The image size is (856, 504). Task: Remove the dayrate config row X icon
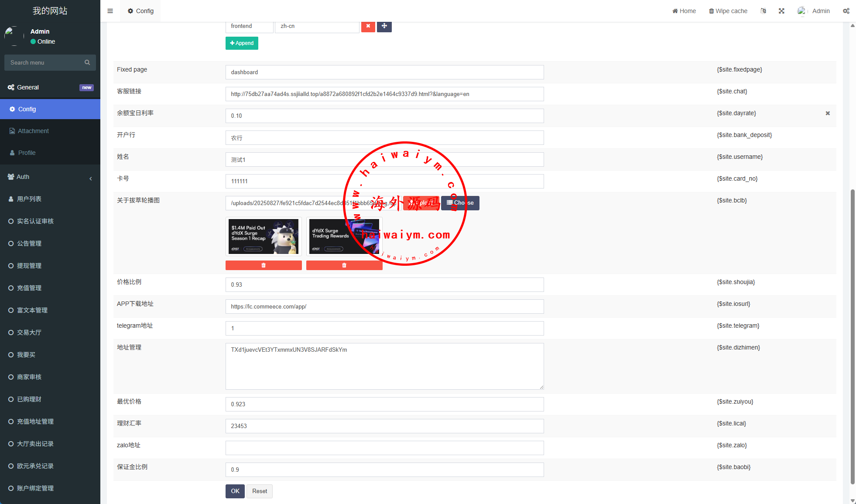pos(828,113)
